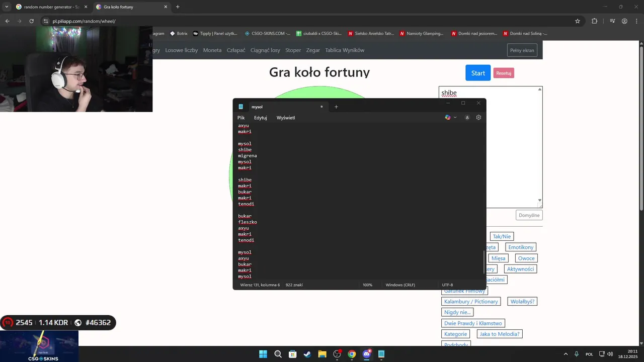Screen dimensions: 644x362
Task: Open account profile icon in Notepad
Action: [x=467, y=117]
